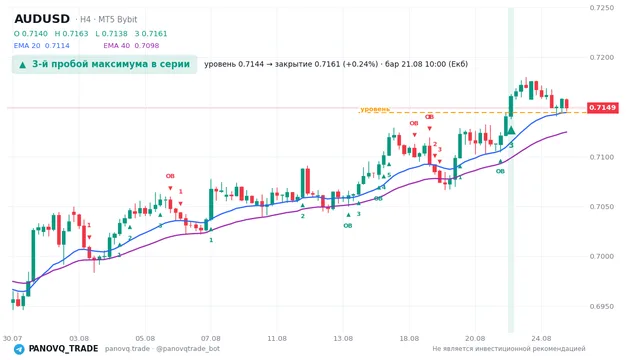Click the red OB label above the 05.08 candles
This screenshot has width=640, height=360.
pyautogui.click(x=170, y=176)
